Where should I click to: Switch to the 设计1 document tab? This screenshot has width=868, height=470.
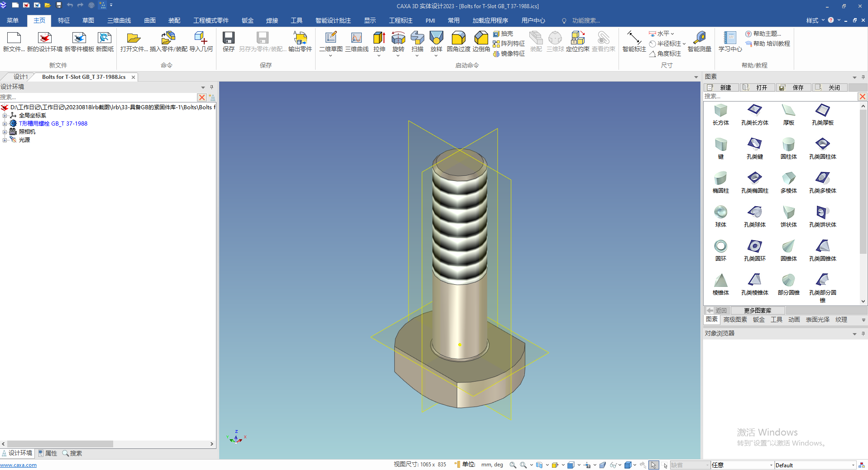click(20, 77)
